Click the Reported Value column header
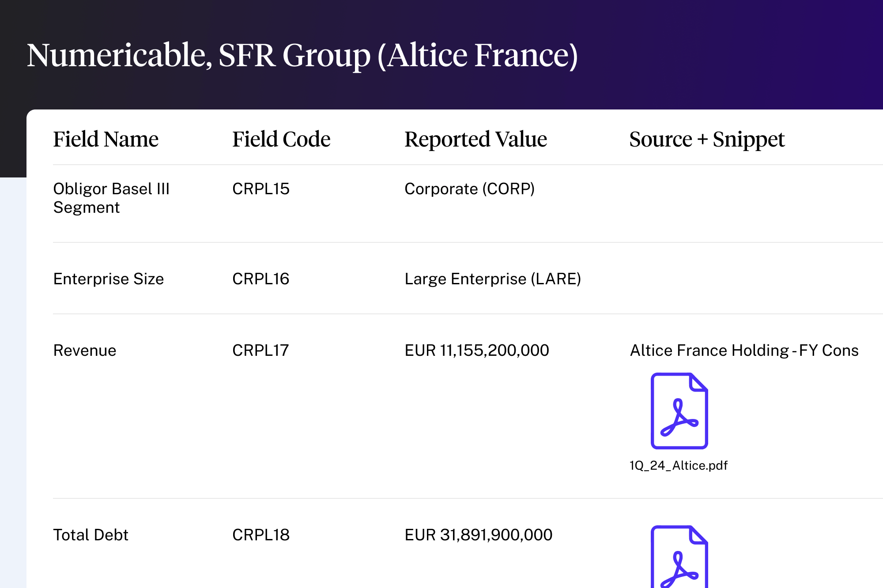 pyautogui.click(x=475, y=139)
